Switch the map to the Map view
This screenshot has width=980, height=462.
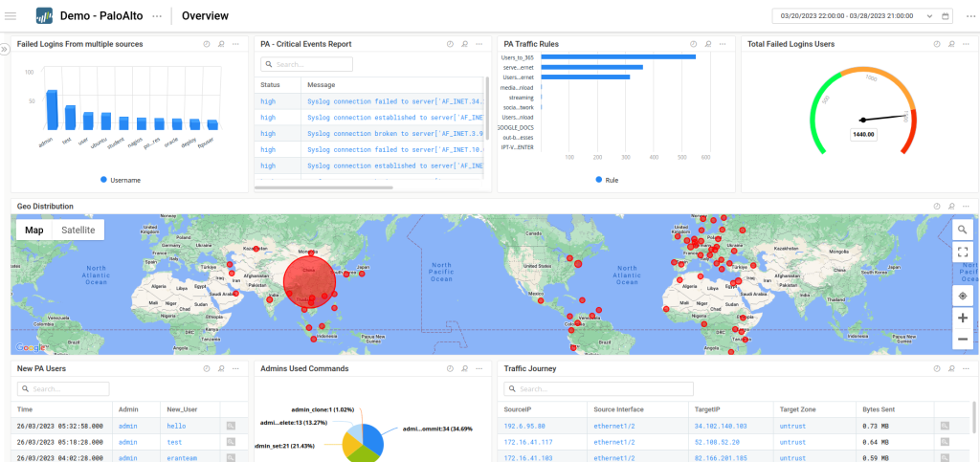tap(34, 230)
